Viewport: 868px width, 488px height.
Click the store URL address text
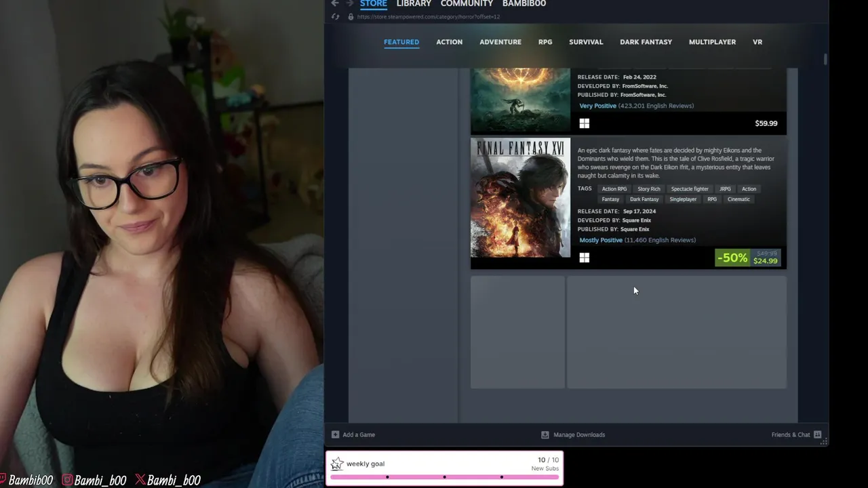(x=429, y=16)
